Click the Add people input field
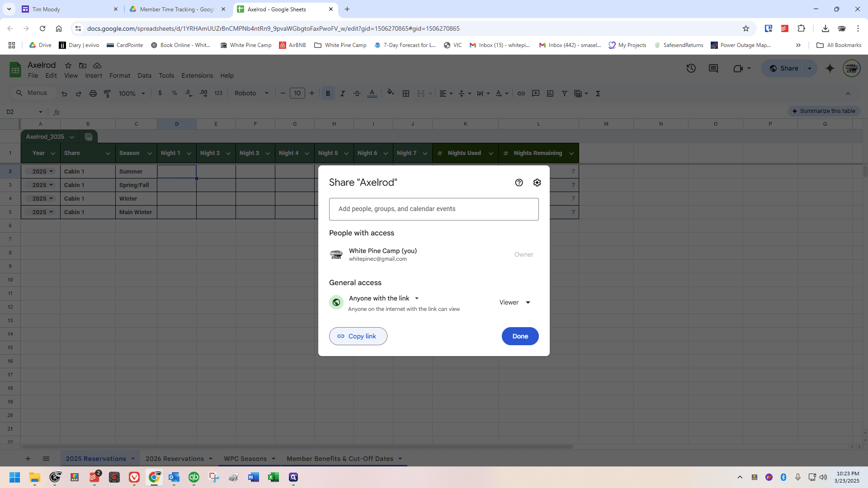 point(434,209)
